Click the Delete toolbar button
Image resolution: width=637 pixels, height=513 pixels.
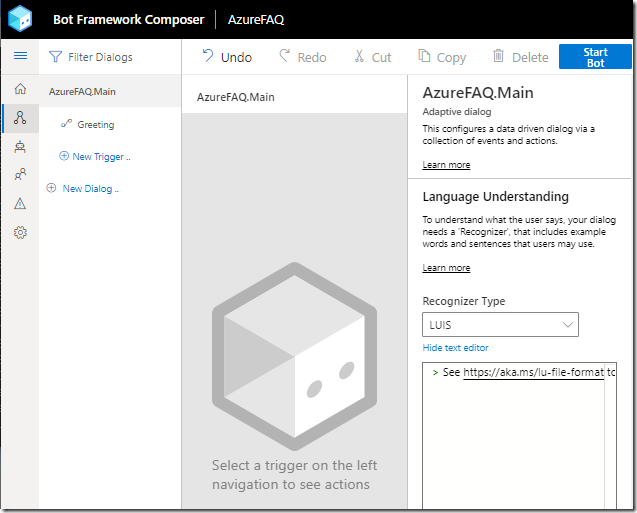click(x=520, y=57)
